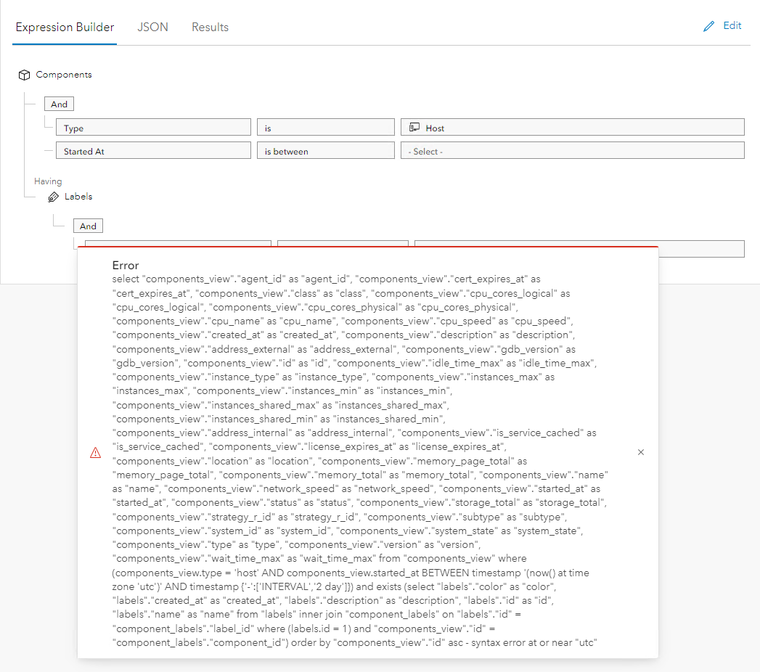Open the JSON tab

pos(153,27)
